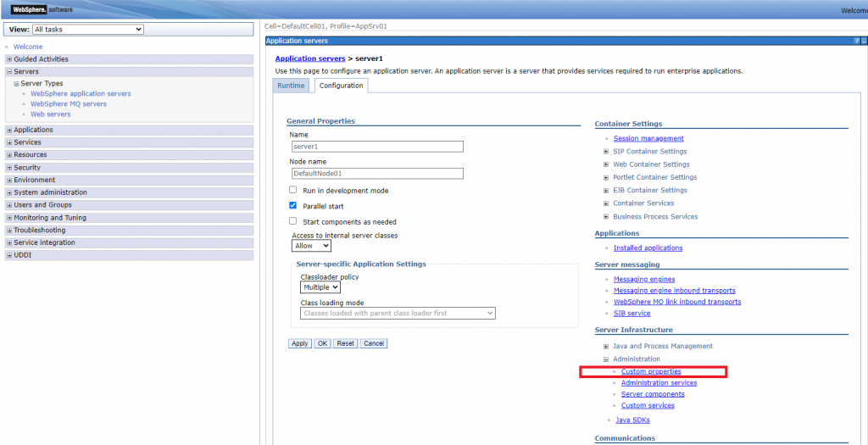Expand Service integration section

pyautogui.click(x=9, y=242)
